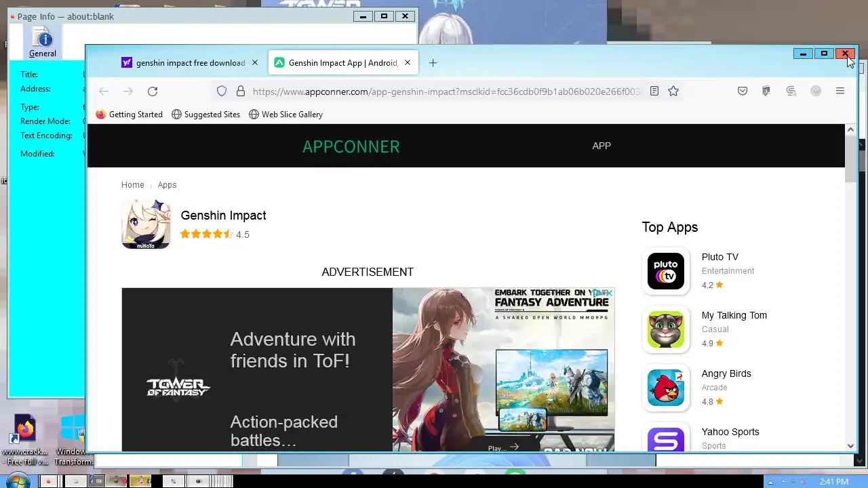Bookmark this page with the star icon

[673, 91]
